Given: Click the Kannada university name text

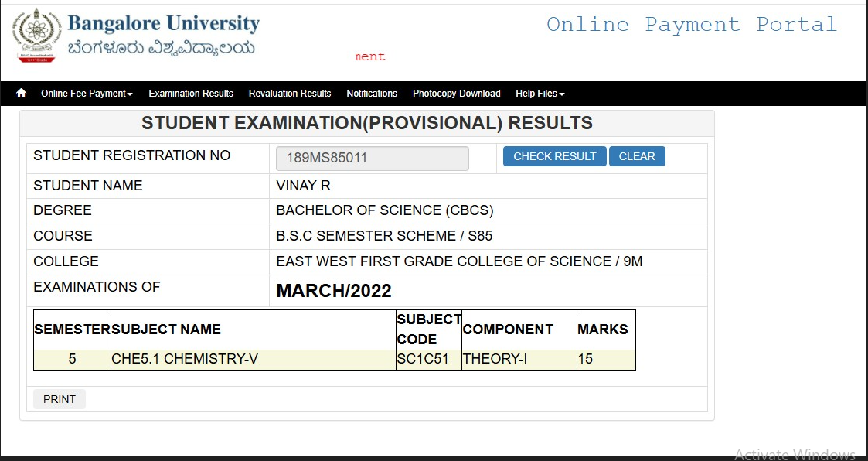Looking at the screenshot, I should click(x=161, y=48).
